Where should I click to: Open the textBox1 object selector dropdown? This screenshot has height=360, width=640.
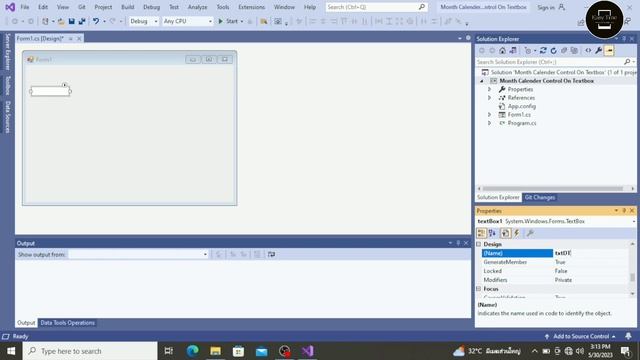pos(634,221)
